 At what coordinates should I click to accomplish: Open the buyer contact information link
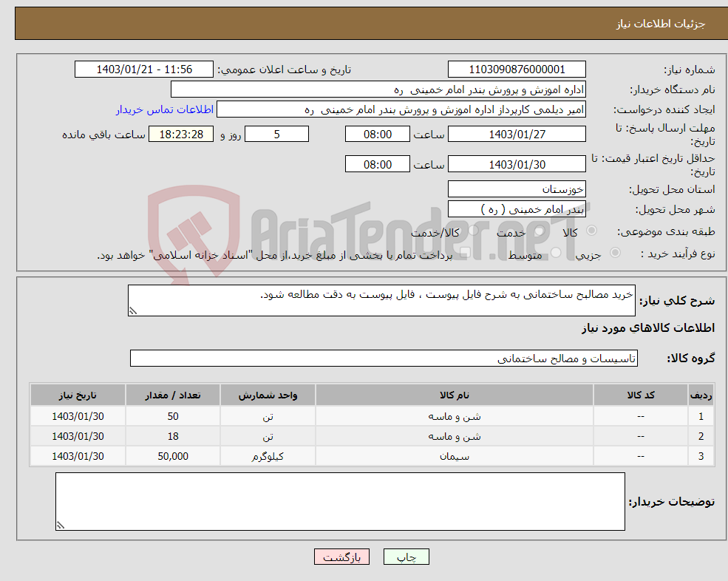pyautogui.click(x=164, y=109)
